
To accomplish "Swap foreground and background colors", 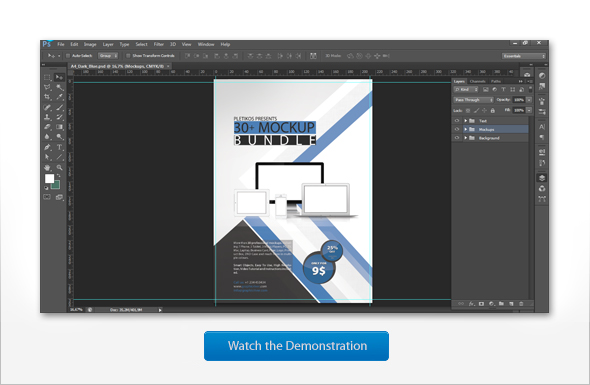I will pos(59,176).
